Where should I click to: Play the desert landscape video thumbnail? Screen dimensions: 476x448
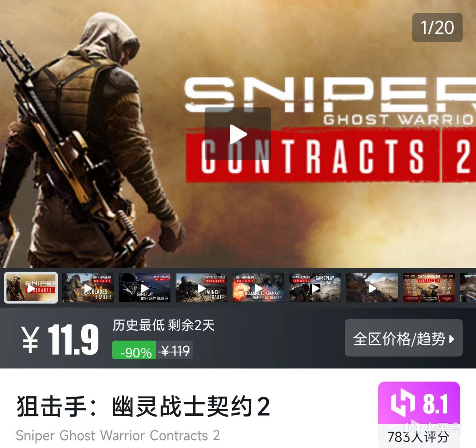coord(372,288)
